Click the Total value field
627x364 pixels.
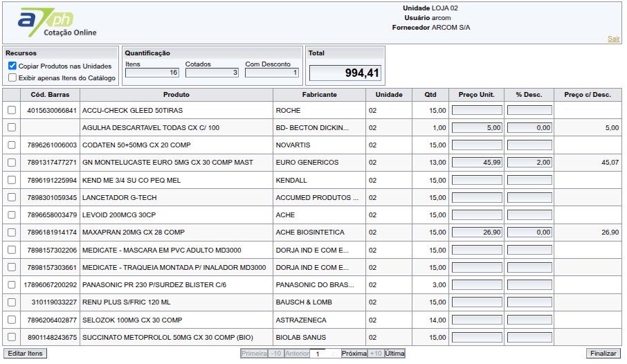pos(345,73)
